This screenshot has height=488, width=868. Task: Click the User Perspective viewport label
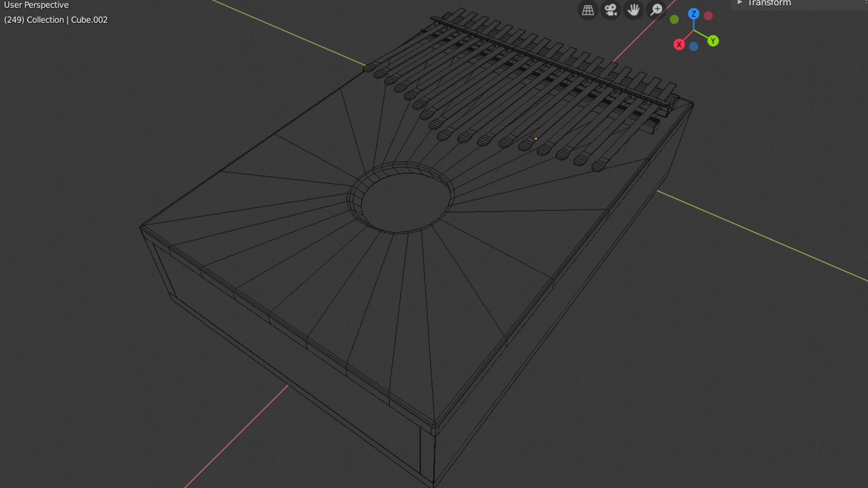click(36, 5)
